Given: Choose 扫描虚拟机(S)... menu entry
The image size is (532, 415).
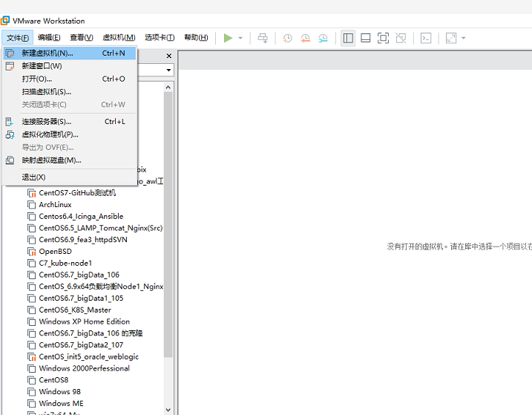Looking at the screenshot, I should (x=70, y=92).
